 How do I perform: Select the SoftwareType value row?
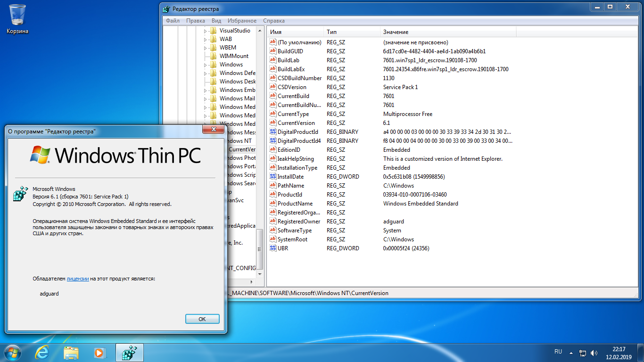tap(391, 230)
